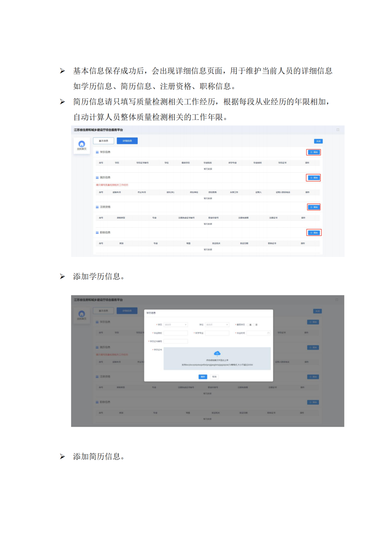Click the fullscreen icon in the undimmed screenshot's title bar
This screenshot has width=392, height=555.
tap(338, 130)
